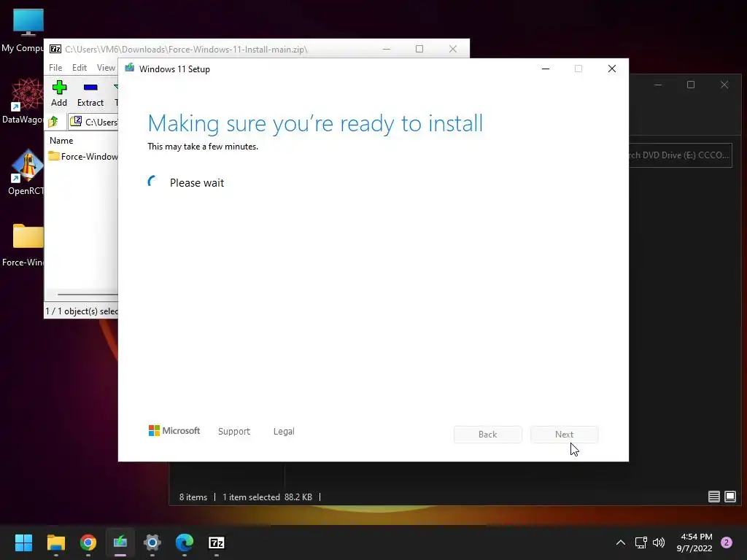Viewport: 747px width, 560px height.
Task: Minimize the Windows 11 Setup window
Action: [546, 69]
